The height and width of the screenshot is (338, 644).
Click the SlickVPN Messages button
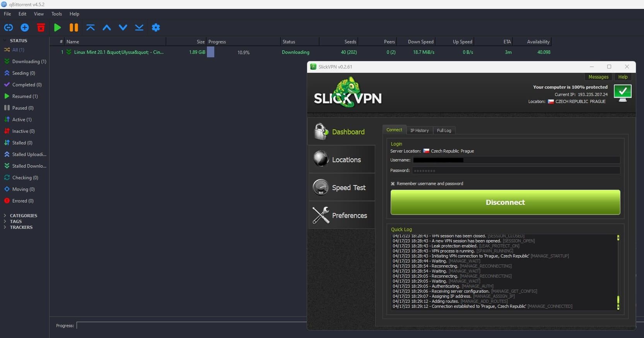point(598,77)
